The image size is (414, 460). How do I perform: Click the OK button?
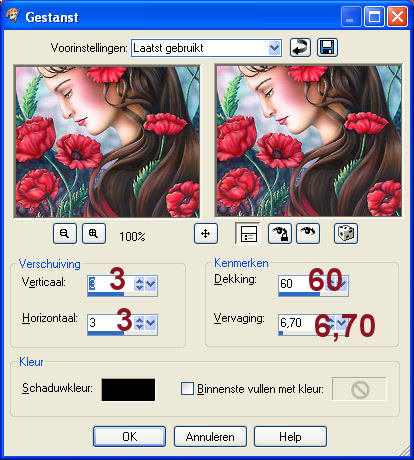pos(129,436)
